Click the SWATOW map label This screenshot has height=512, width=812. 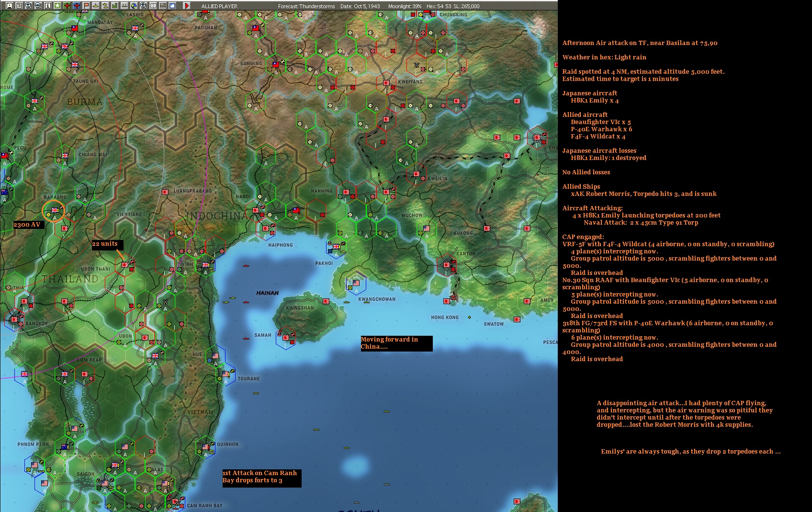(x=494, y=324)
